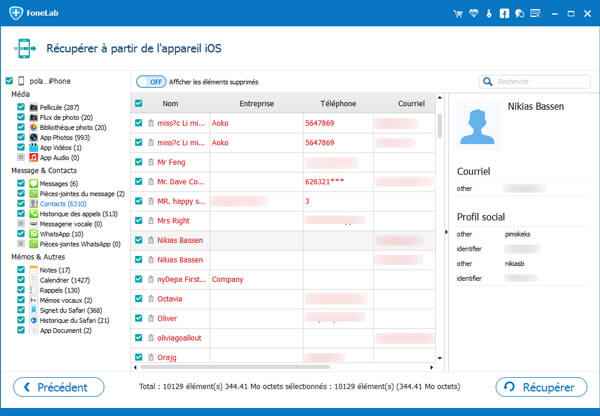Select Rappels (130) in the sidebar
This screenshot has width=600, height=416.
pyautogui.click(x=60, y=290)
